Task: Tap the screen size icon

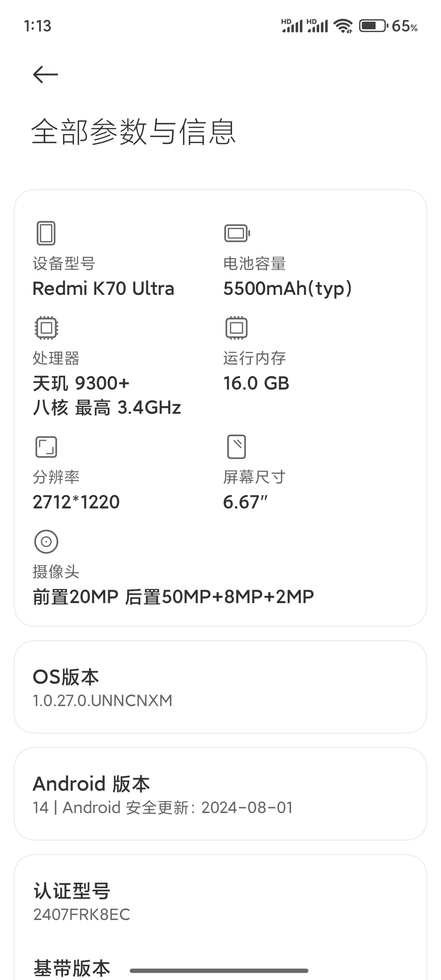Action: point(236,447)
